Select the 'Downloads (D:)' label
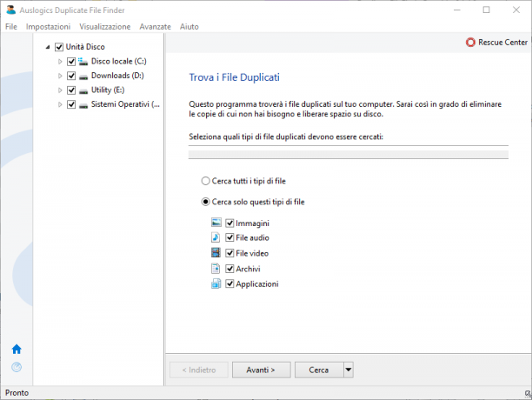This screenshot has width=532, height=400. coord(117,76)
